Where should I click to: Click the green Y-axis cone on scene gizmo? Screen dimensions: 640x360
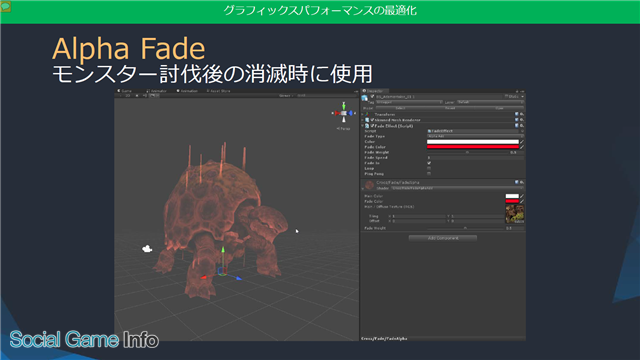(344, 106)
